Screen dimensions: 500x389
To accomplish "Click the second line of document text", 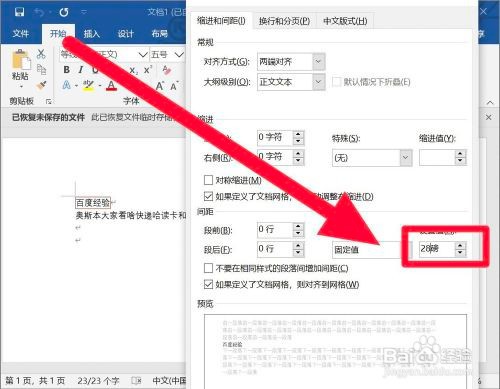I will 131,216.
